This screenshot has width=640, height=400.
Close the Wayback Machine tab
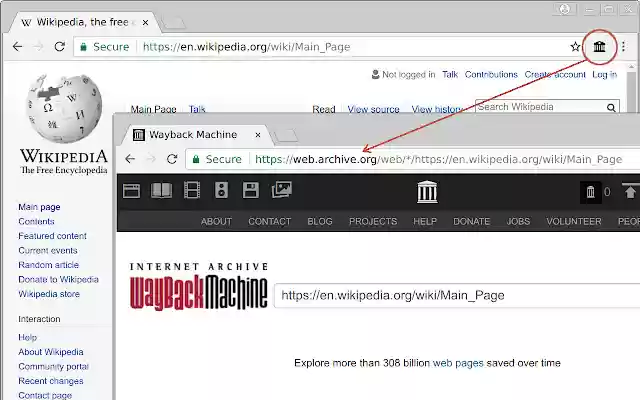[258, 135]
